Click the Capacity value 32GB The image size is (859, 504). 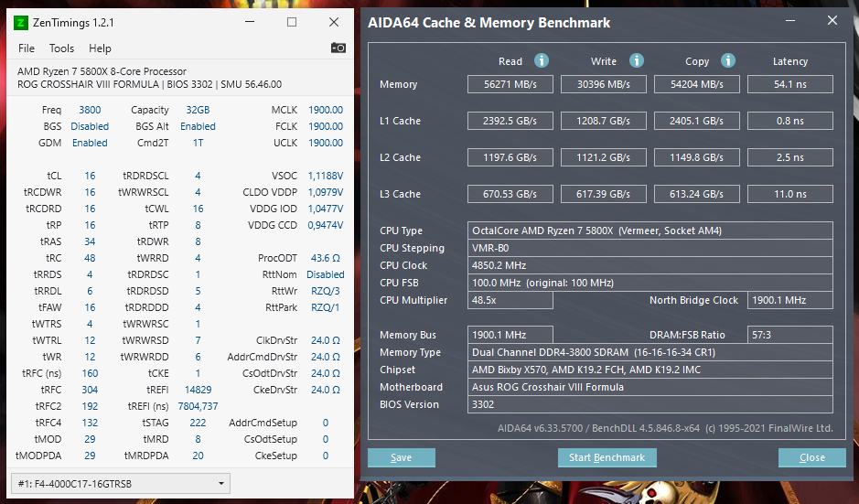click(x=198, y=110)
